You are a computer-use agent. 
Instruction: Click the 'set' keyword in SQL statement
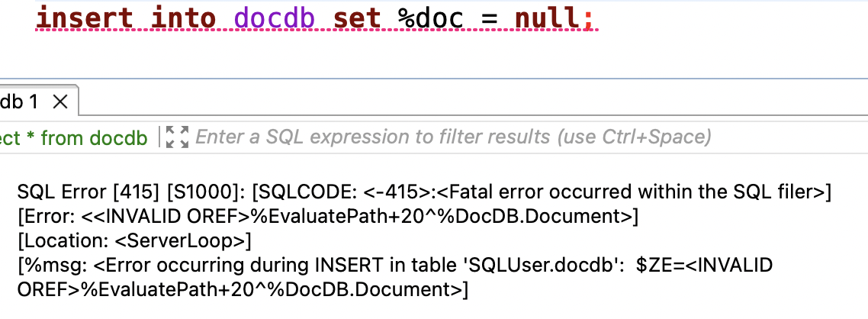358,18
